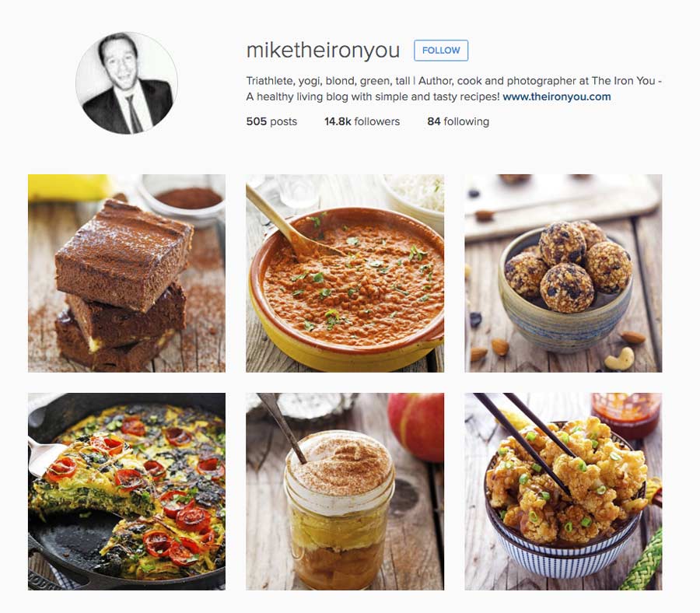Click the FOLLOW button
Screen dimensions: 700x613
441,51
